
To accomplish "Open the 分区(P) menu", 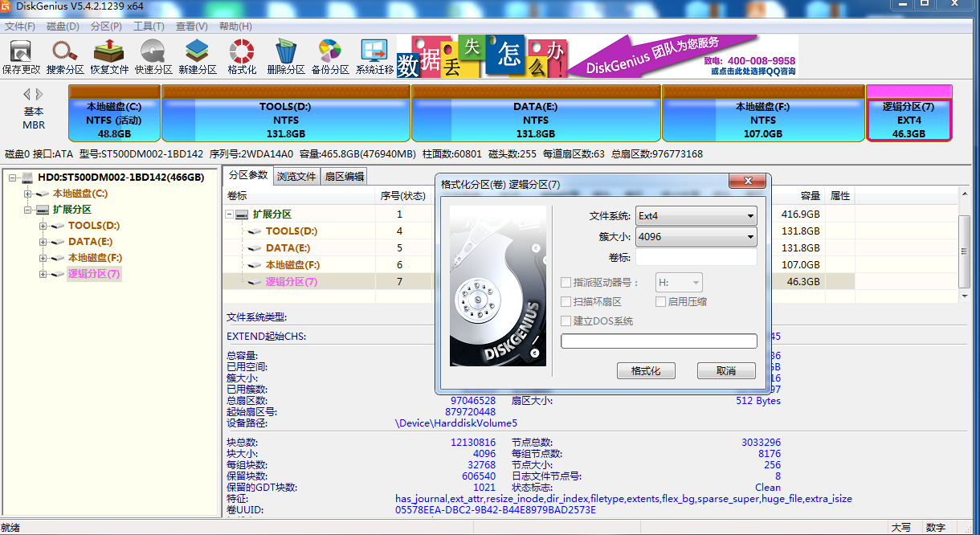I will click(x=106, y=27).
